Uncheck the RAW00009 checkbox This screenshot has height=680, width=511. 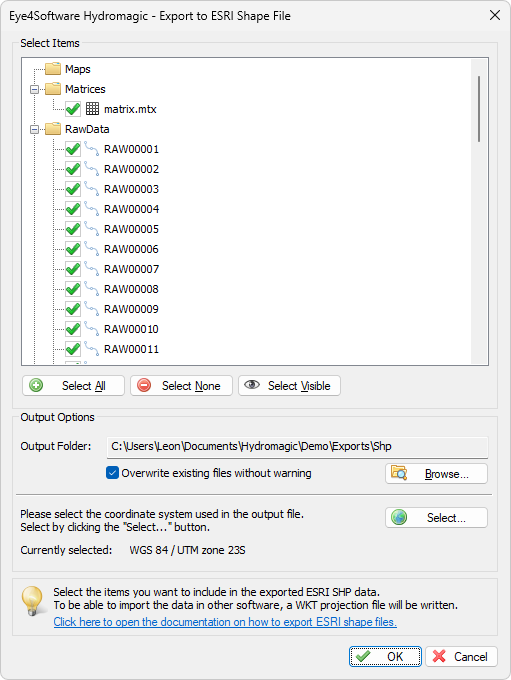[73, 309]
